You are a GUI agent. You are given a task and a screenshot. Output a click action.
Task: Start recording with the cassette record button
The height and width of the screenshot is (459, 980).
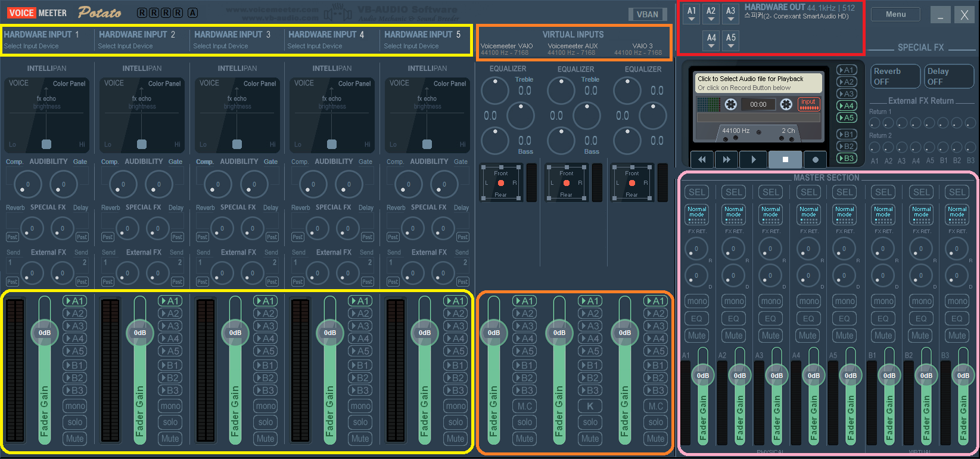pos(816,159)
